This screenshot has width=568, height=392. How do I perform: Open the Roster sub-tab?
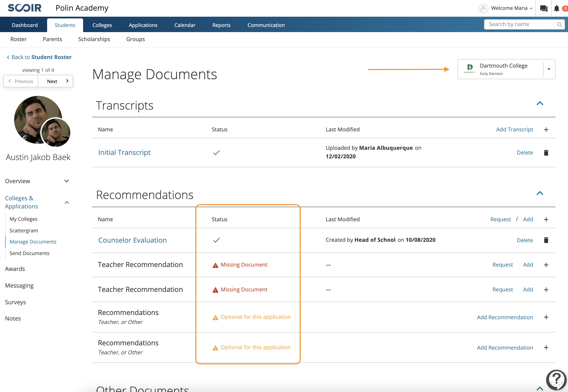tap(18, 39)
